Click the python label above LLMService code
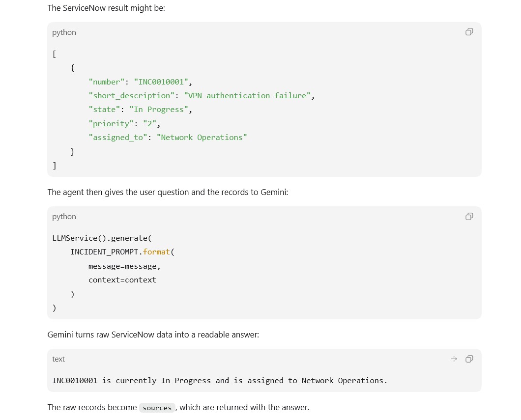Image resolution: width=521 pixels, height=420 pixels. 64,217
